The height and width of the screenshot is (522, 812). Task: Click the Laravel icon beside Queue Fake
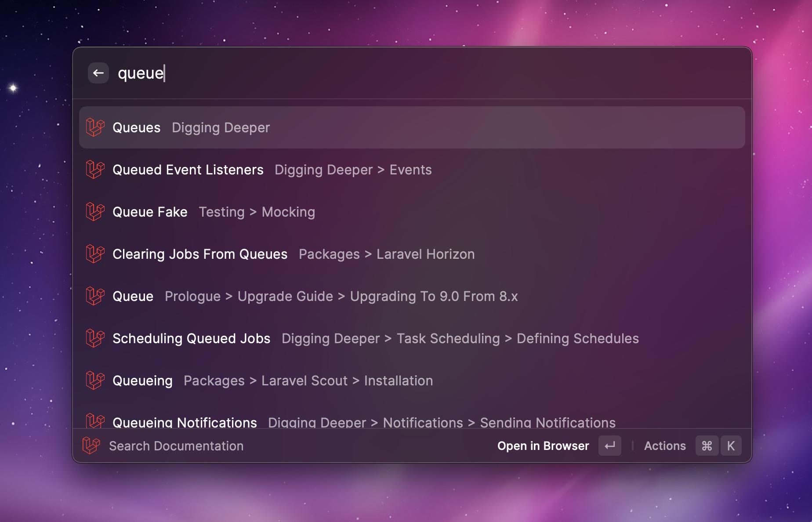(95, 212)
